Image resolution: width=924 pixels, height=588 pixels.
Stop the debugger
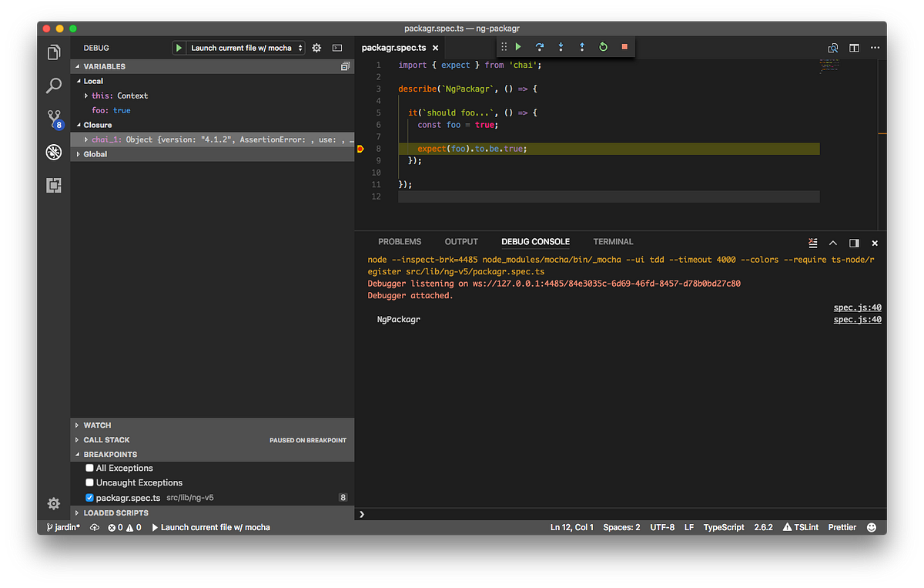(x=624, y=46)
